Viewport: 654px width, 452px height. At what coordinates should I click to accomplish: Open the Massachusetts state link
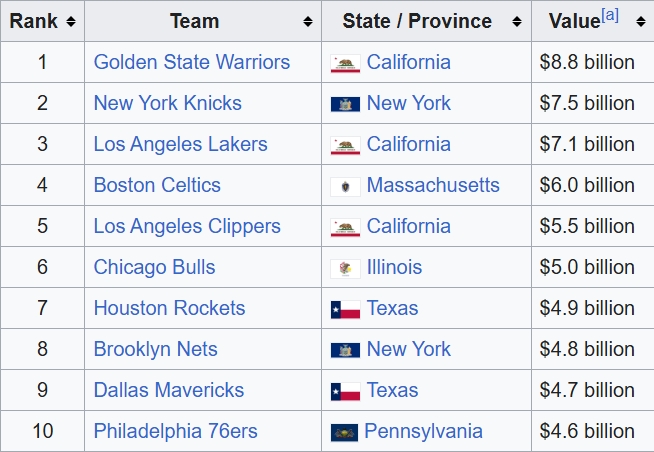click(433, 185)
